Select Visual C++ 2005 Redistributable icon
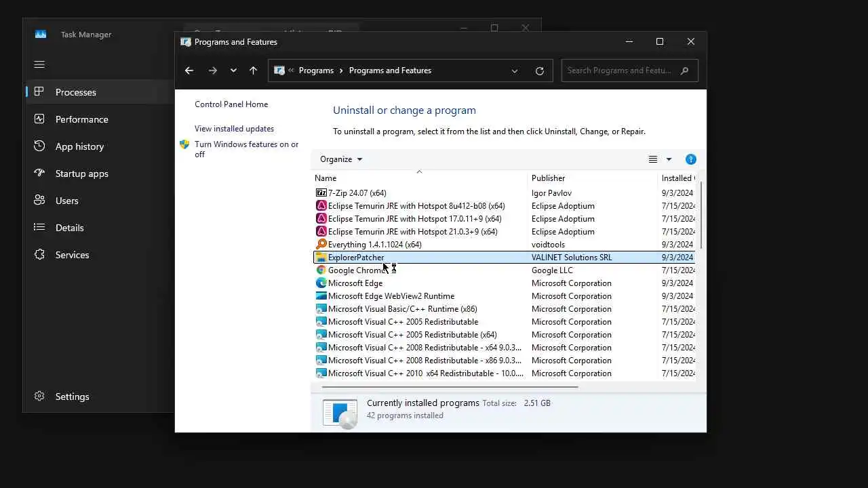The image size is (868, 488). click(x=321, y=322)
